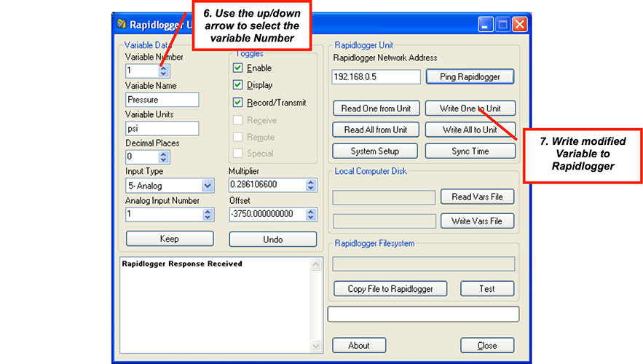The image size is (643, 364).
Task: Maximize the Rapidlogger window
Action: pos(502,25)
